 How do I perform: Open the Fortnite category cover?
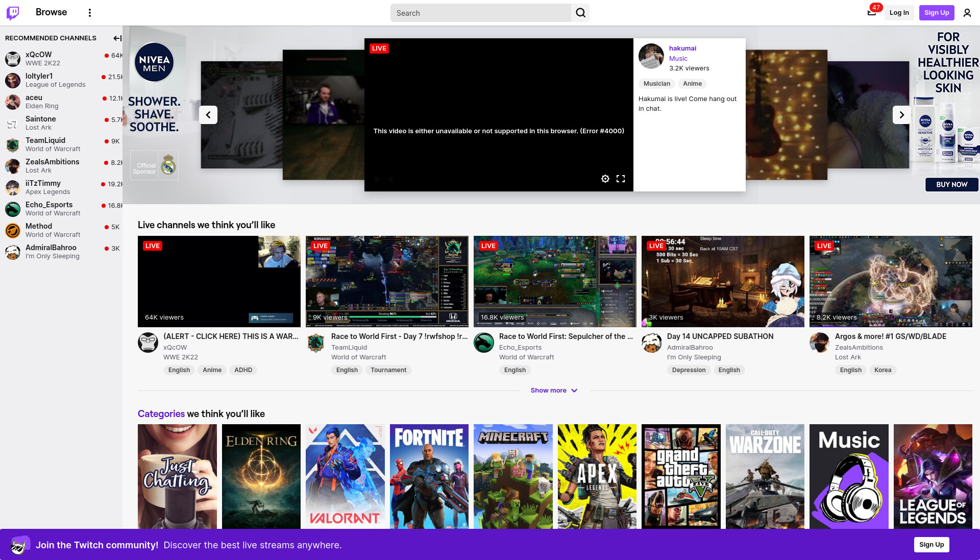coord(429,477)
